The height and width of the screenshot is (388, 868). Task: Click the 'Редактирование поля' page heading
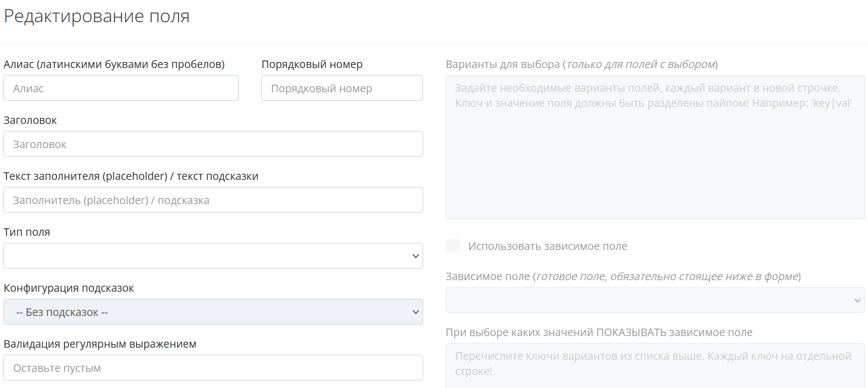coord(97,16)
